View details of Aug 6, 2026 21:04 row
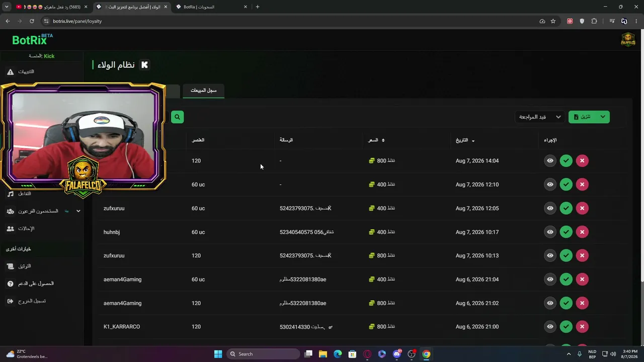Screen dimensions: 644x362 (x=550, y=279)
